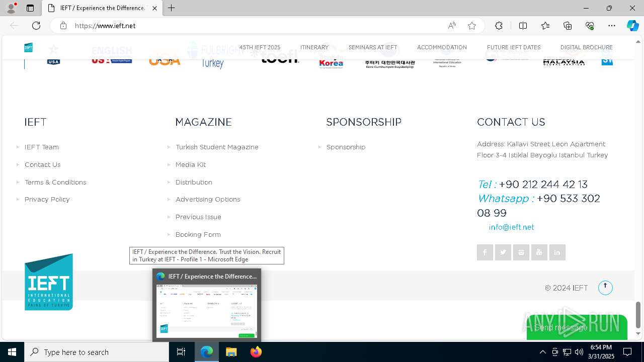This screenshot has height=362, width=644.
Task: Open the Sponsorship link
Action: click(x=346, y=147)
